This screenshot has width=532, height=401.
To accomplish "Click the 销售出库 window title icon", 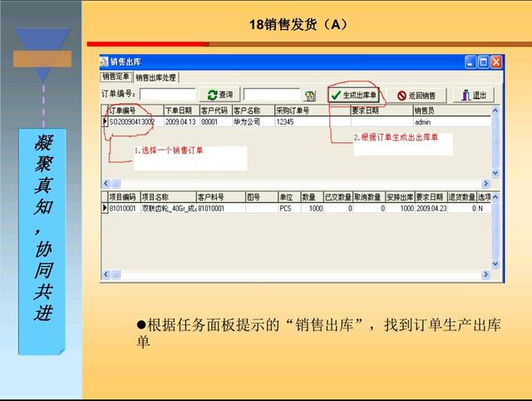I will pyautogui.click(x=103, y=62).
